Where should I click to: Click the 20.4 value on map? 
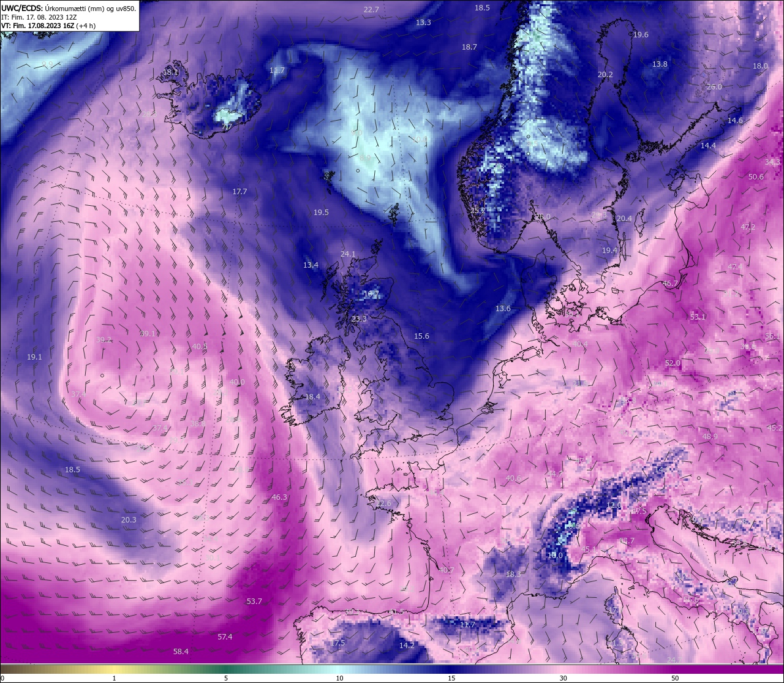pyautogui.click(x=624, y=219)
